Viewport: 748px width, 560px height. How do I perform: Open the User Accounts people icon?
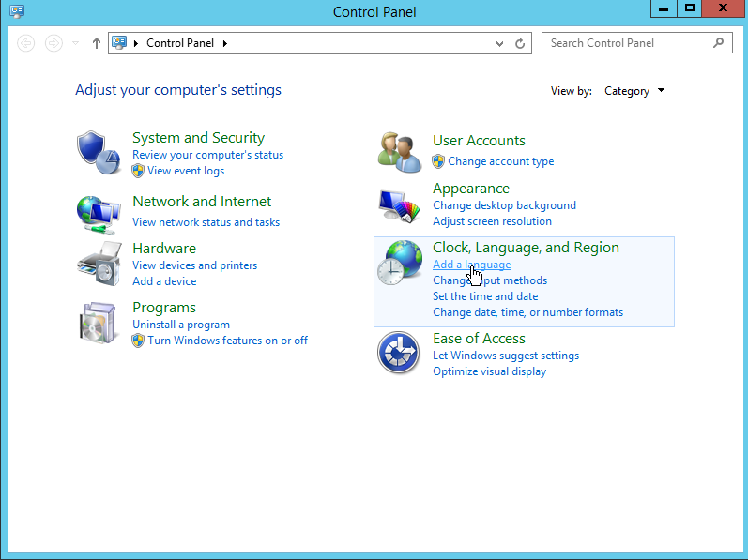399,153
